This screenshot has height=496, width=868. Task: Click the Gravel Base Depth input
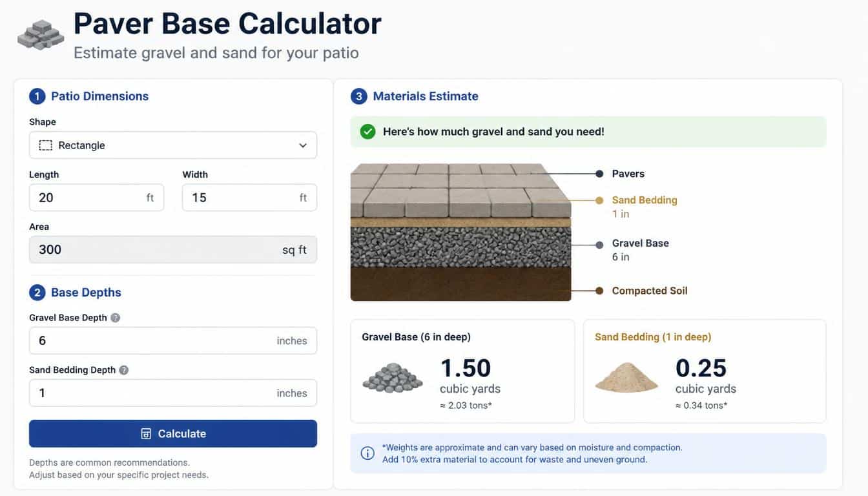coord(173,341)
